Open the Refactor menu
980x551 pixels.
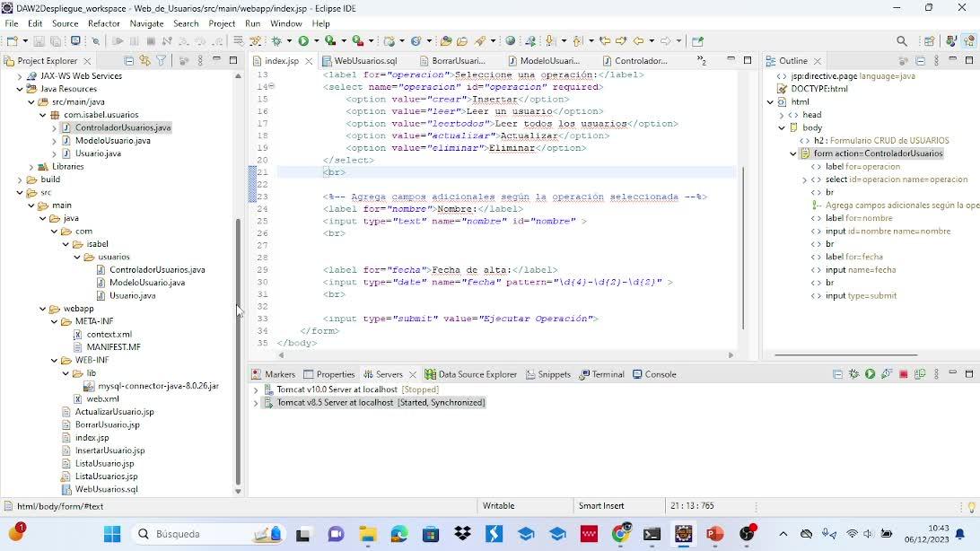tap(103, 23)
